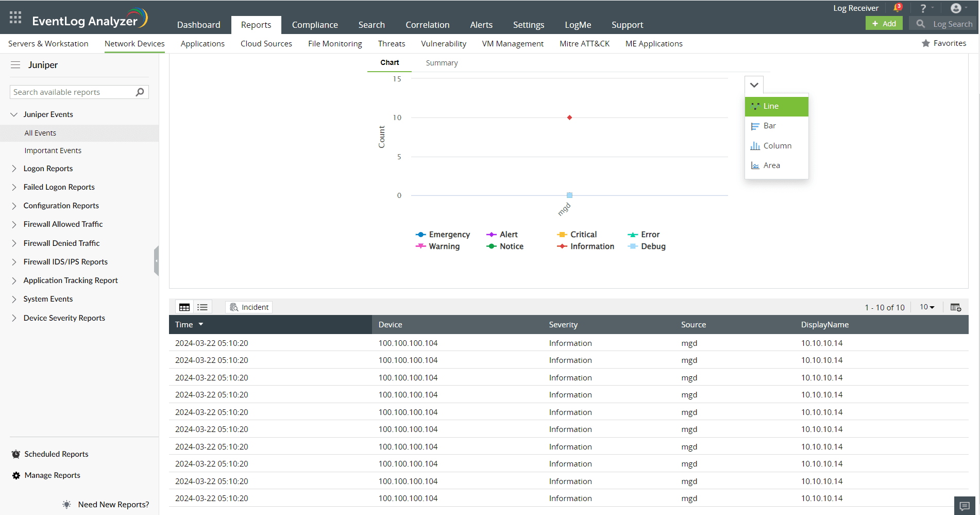
Task: Open the Dashboard tab
Action: [x=198, y=25]
